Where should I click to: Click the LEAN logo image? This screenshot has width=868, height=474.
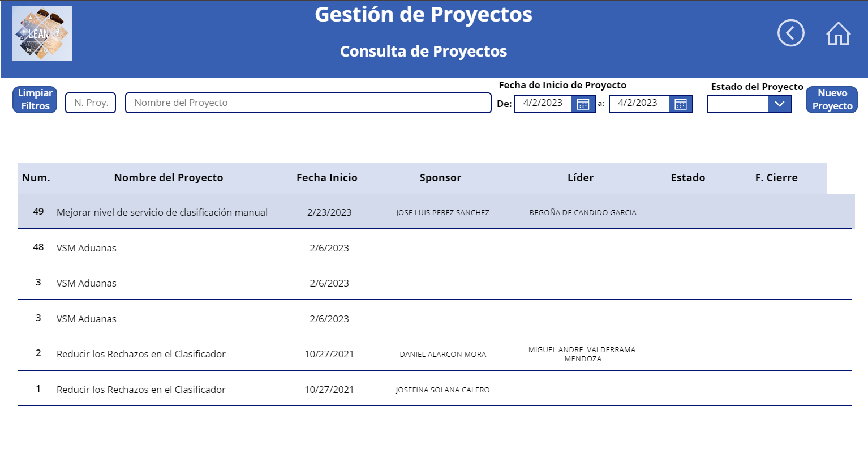click(42, 33)
